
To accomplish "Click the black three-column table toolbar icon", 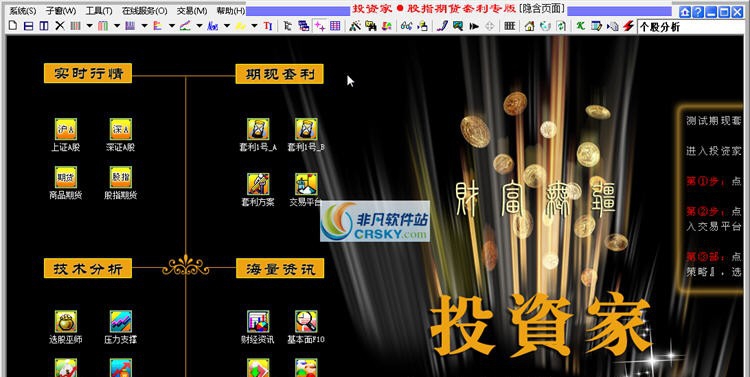I will pos(509,26).
